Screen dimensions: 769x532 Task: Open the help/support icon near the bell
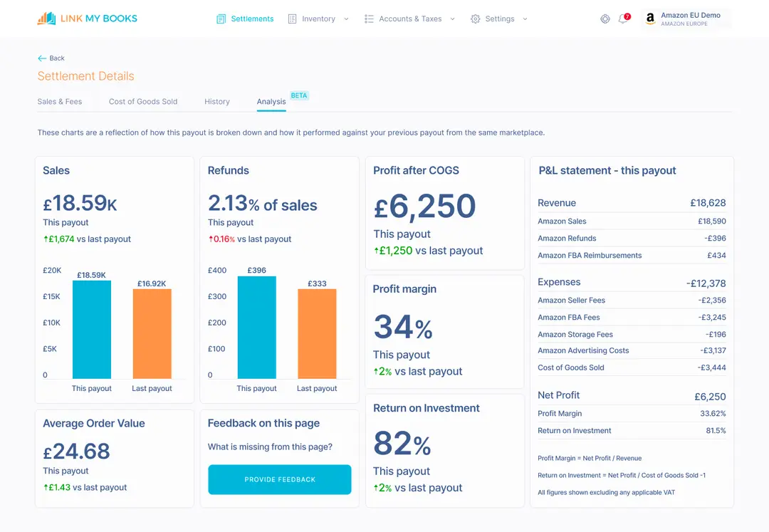[605, 19]
